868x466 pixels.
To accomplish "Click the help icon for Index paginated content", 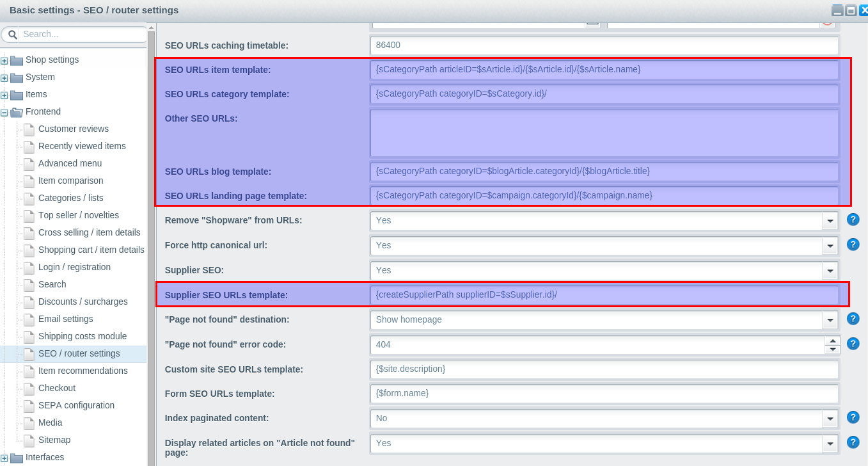I will 853,418.
